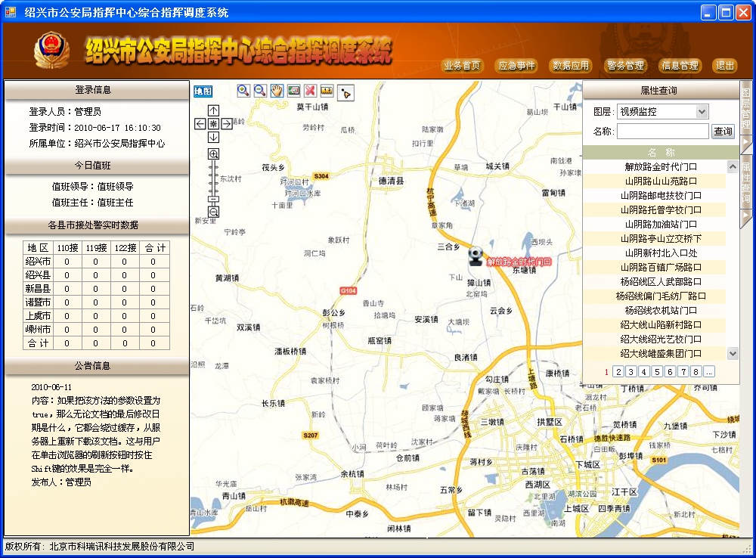Open the 业务首页 menu
Viewport: 756px width, 558px height.
(462, 66)
